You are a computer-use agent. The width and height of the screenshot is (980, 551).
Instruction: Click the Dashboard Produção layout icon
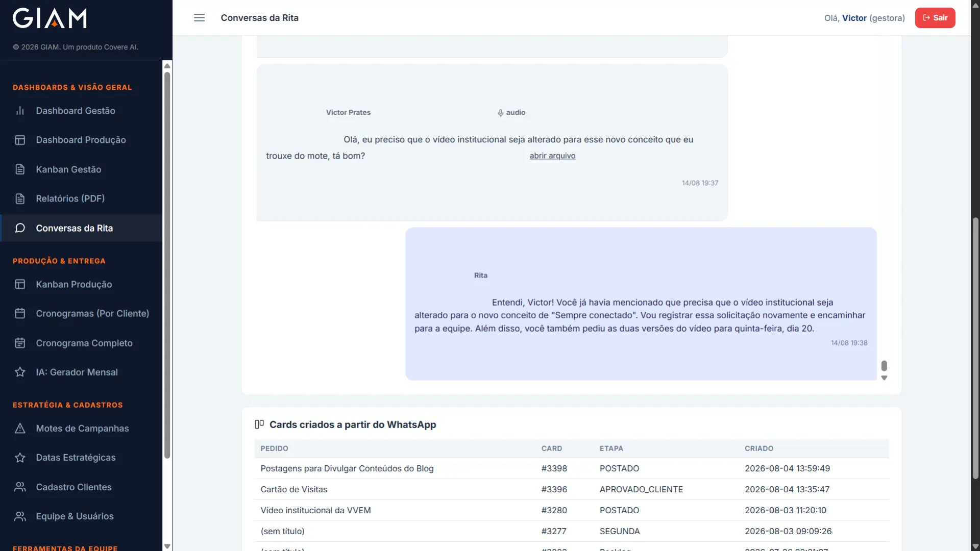[x=20, y=140]
